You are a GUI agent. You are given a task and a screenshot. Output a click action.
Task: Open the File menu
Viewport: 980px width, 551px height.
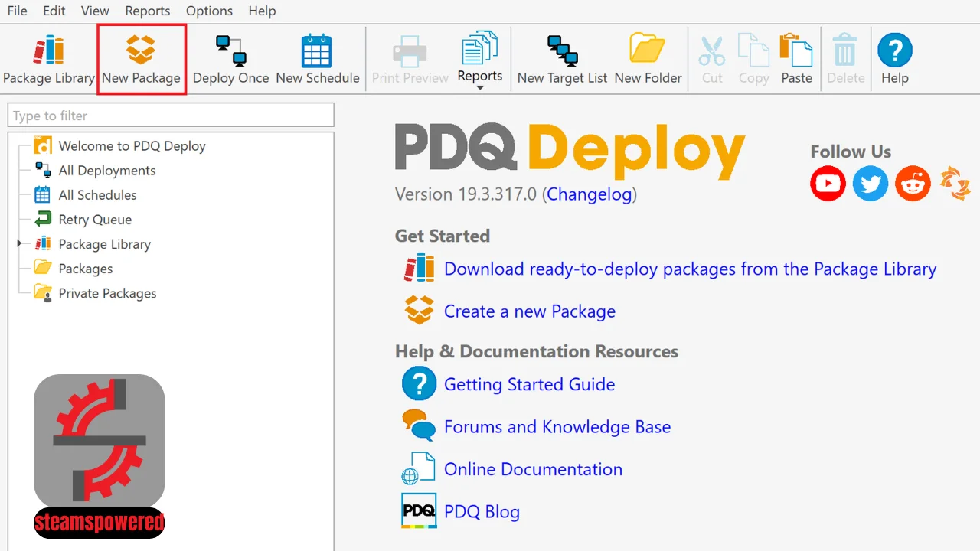(17, 11)
